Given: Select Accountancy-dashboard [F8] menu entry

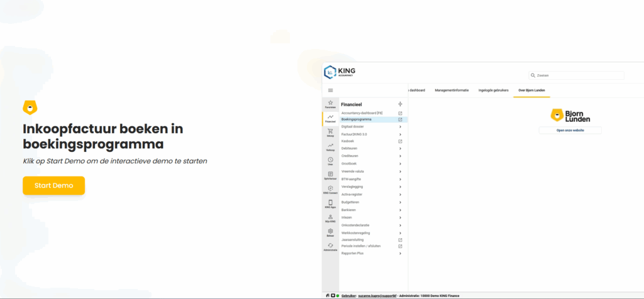Looking at the screenshot, I should 362,113.
